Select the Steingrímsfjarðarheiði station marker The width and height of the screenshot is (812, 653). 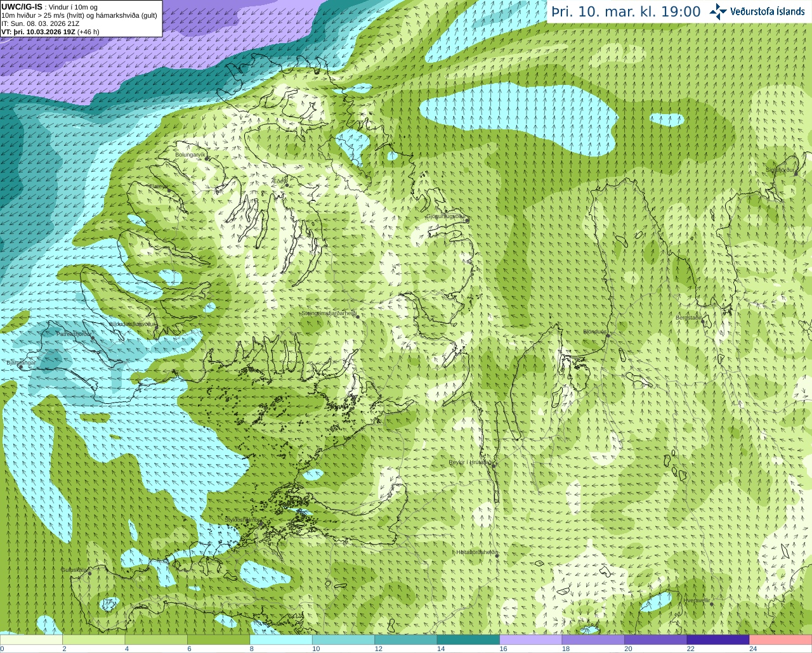point(357,316)
